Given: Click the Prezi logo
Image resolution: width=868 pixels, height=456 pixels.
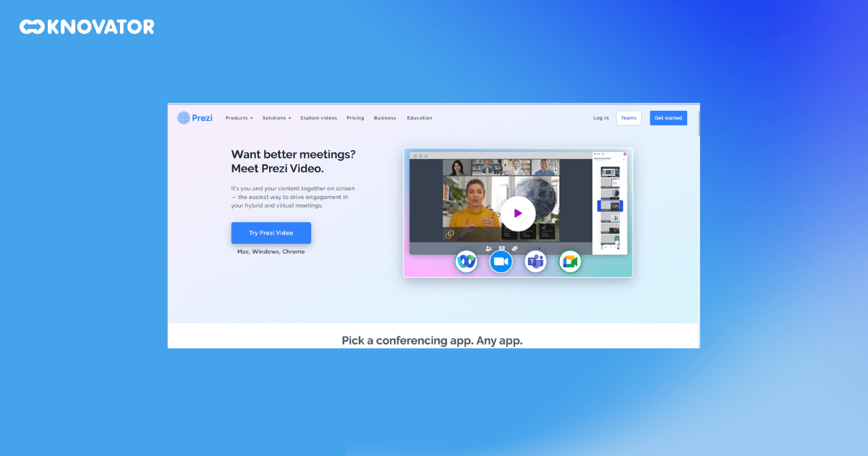Looking at the screenshot, I should [194, 117].
